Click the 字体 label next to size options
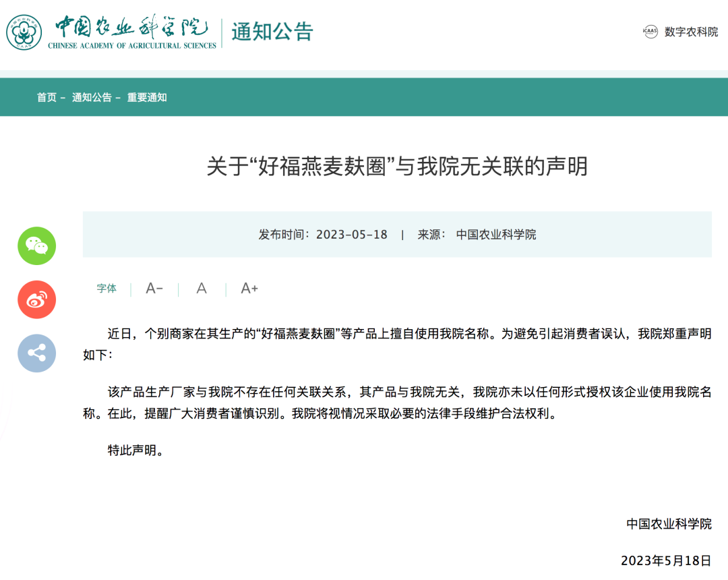The width and height of the screenshot is (728, 580). 107,289
